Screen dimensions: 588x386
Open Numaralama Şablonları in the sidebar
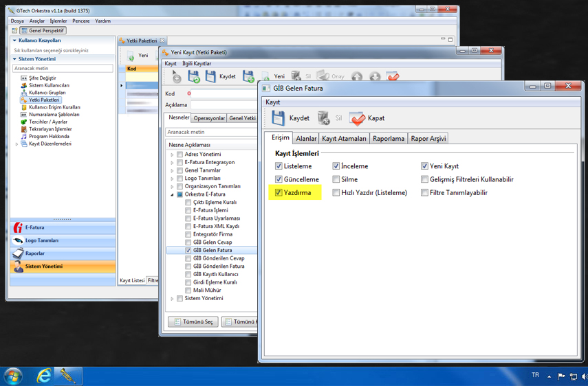pyautogui.click(x=54, y=115)
